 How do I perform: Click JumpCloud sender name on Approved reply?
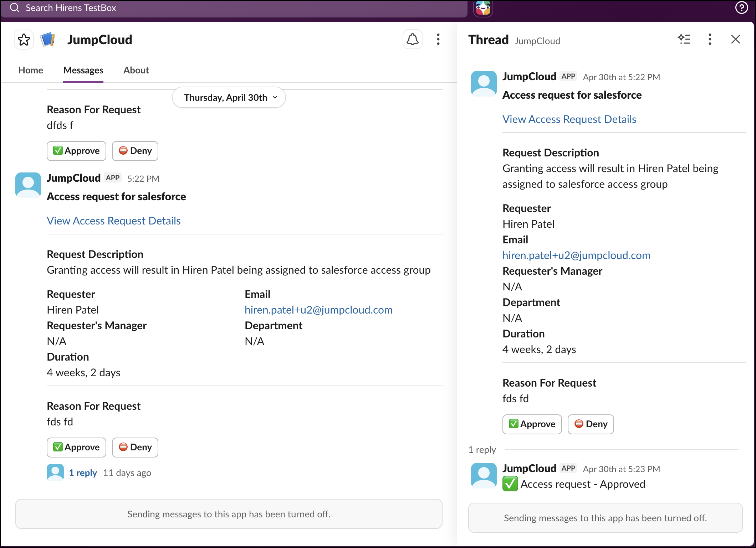tap(530, 468)
